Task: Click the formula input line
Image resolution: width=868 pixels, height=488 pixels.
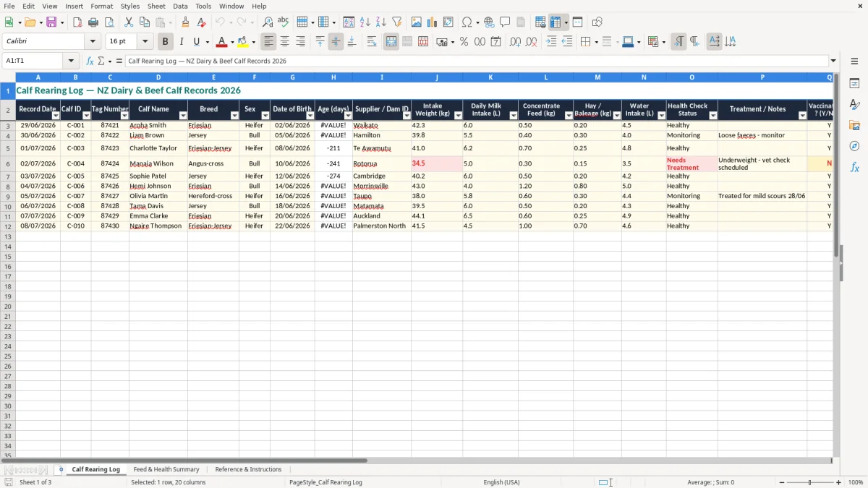Action: (477, 61)
